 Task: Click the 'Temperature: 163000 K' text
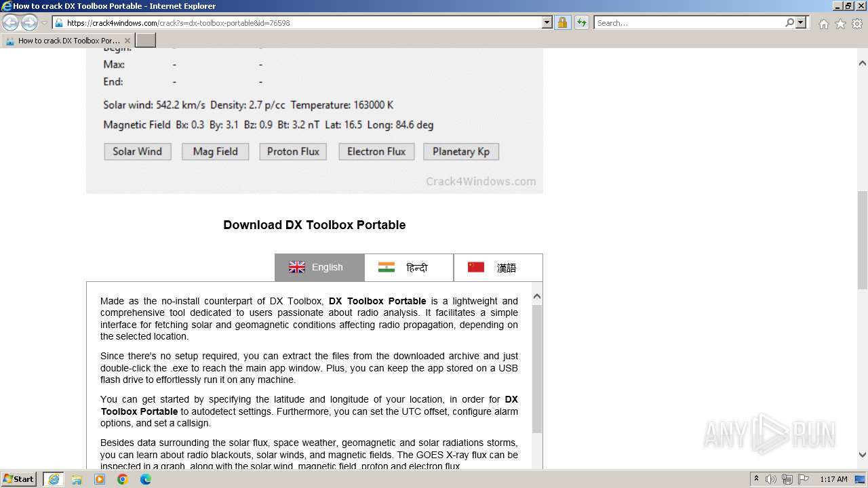tap(342, 105)
